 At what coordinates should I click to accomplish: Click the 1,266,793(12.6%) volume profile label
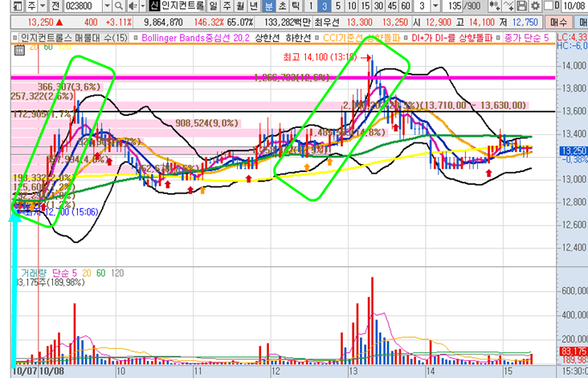click(x=292, y=78)
